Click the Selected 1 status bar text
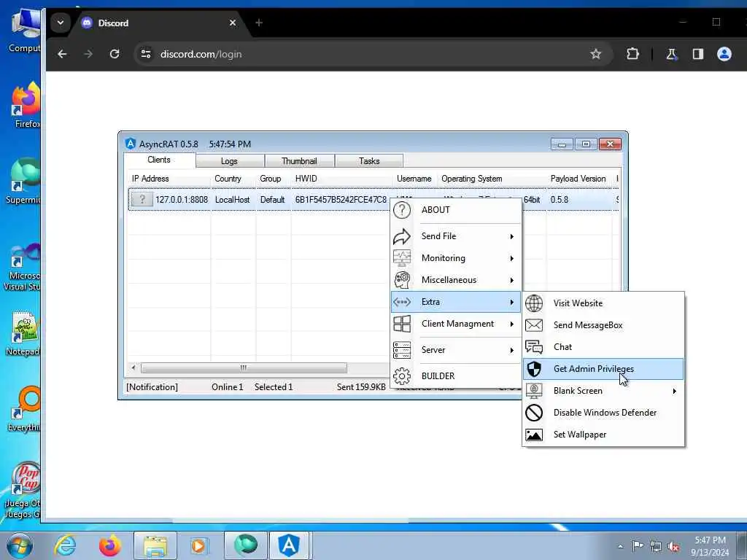This screenshot has width=747, height=560. click(274, 387)
